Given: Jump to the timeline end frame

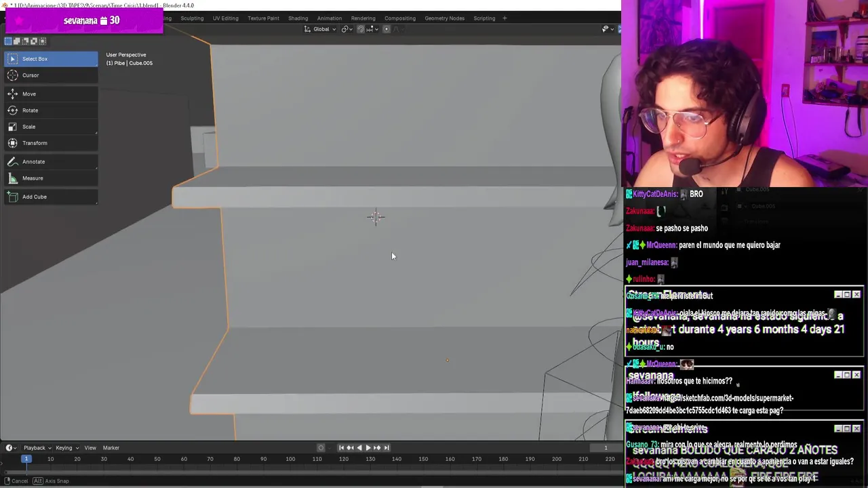Looking at the screenshot, I should click(386, 447).
